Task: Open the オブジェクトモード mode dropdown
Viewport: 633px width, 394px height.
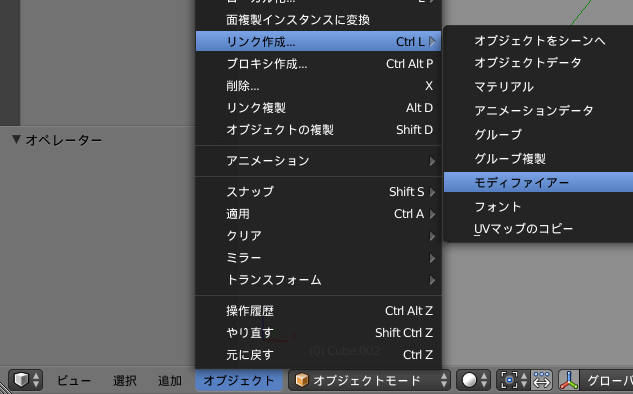Action: (x=369, y=380)
